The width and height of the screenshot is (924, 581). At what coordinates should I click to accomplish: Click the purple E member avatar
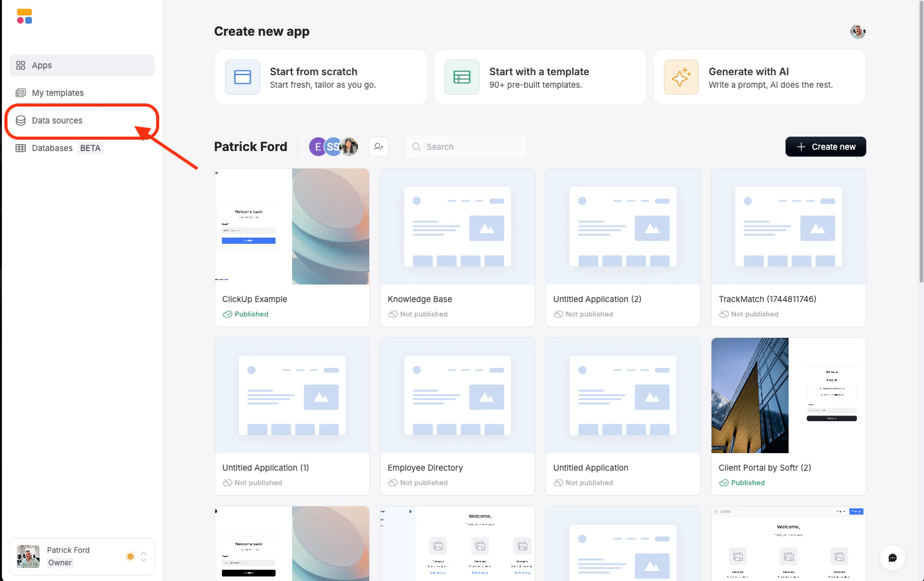click(x=317, y=147)
